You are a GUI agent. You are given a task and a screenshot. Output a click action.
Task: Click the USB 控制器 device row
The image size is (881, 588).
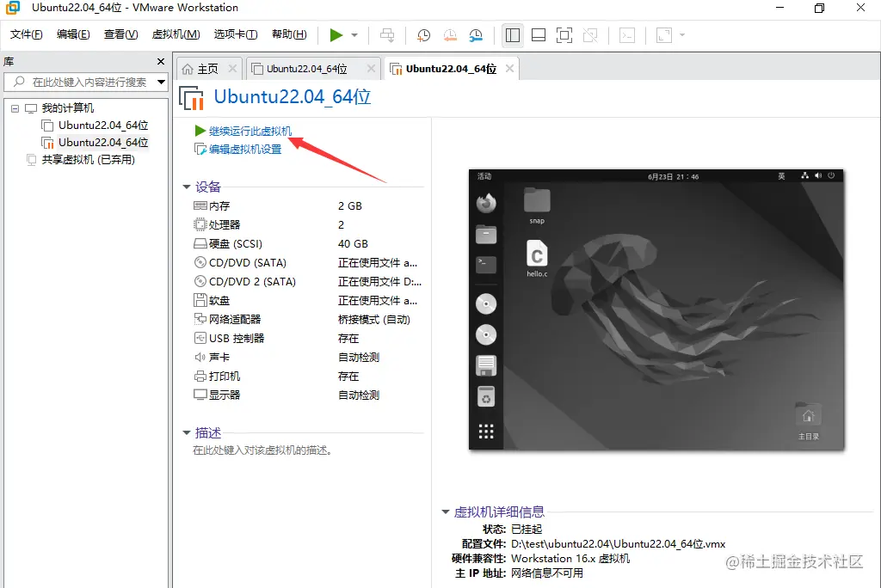(x=308, y=338)
